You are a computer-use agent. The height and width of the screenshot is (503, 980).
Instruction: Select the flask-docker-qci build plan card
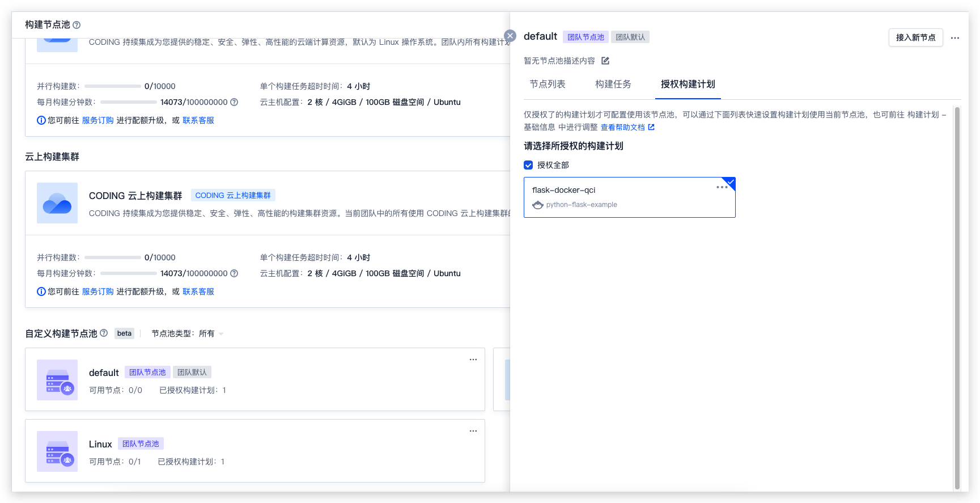click(x=630, y=197)
